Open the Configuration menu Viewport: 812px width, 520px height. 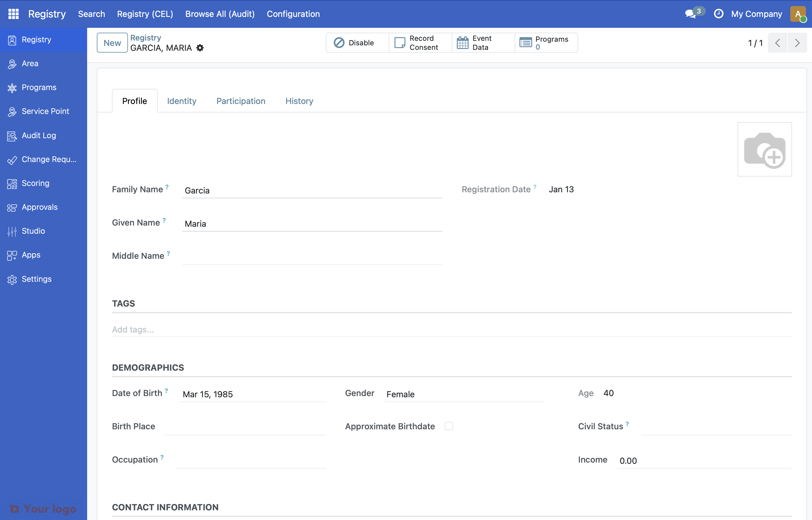293,14
